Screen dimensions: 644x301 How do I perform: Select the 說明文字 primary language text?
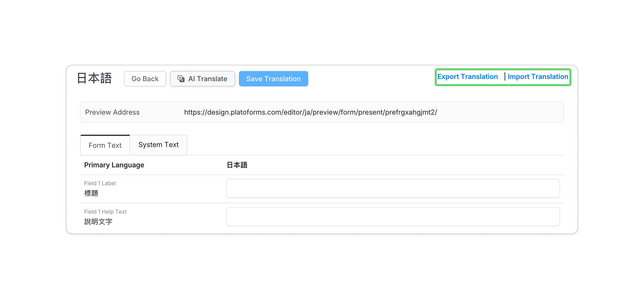(x=98, y=222)
